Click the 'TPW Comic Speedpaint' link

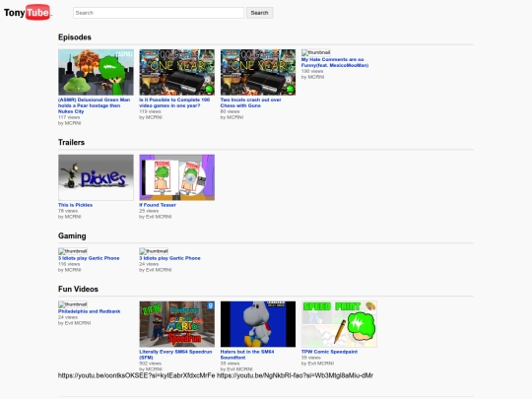point(329,352)
